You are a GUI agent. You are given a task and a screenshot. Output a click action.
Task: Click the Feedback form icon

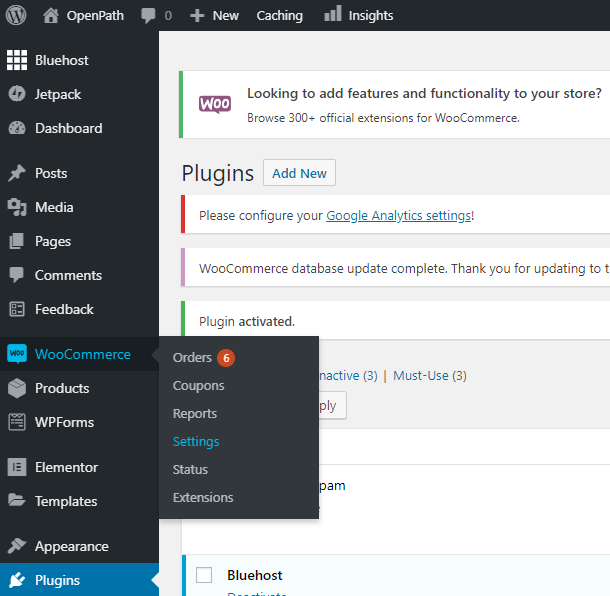pyautogui.click(x=17, y=309)
